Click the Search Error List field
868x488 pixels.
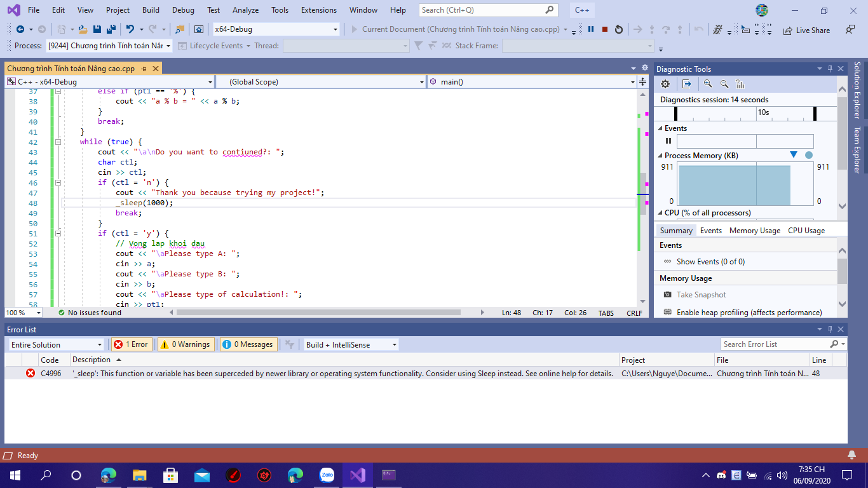[775, 344]
